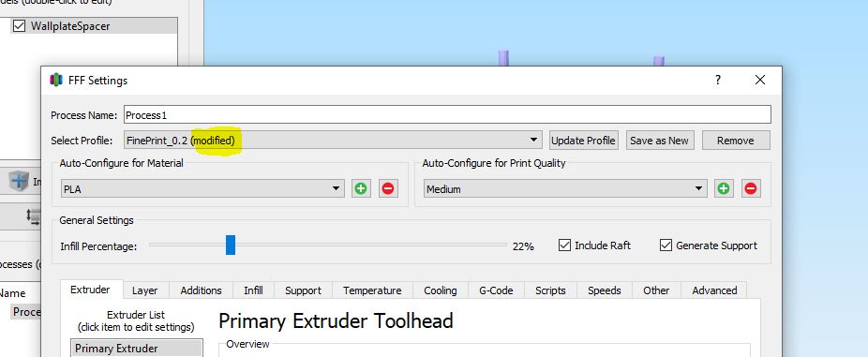Remove the PLA material with red minus

388,188
